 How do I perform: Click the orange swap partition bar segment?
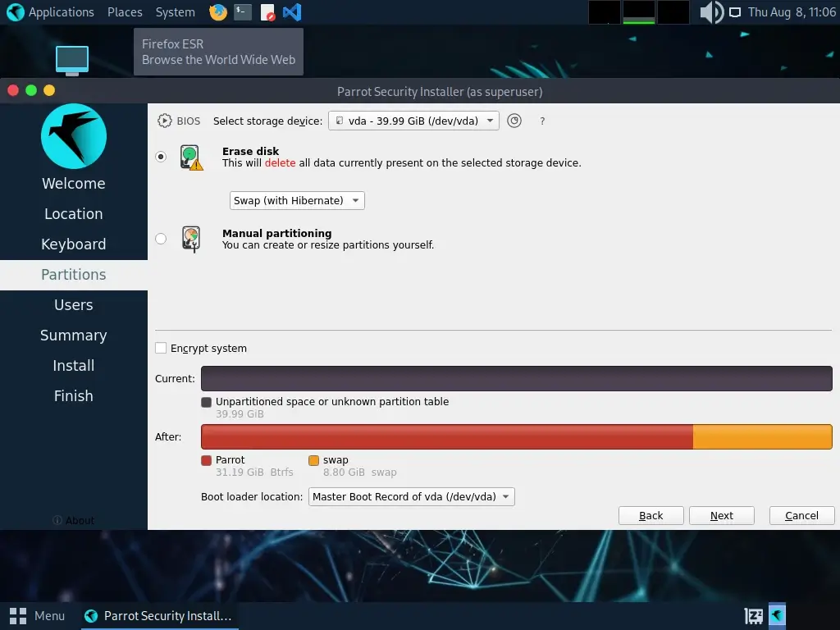tap(762, 437)
